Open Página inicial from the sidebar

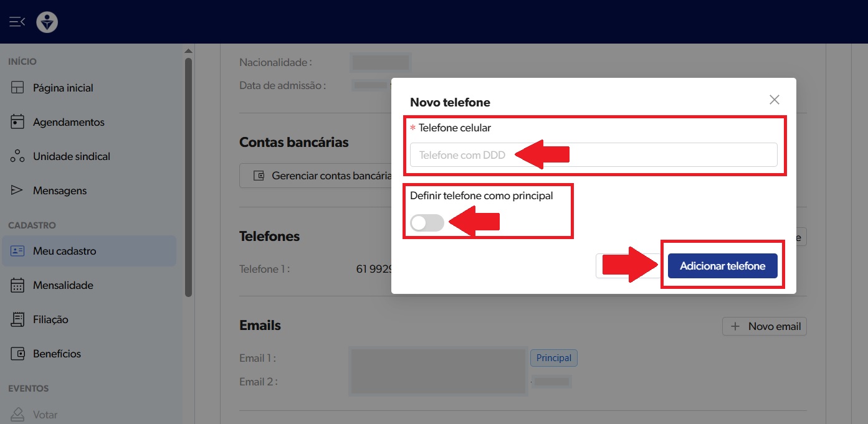click(x=63, y=88)
